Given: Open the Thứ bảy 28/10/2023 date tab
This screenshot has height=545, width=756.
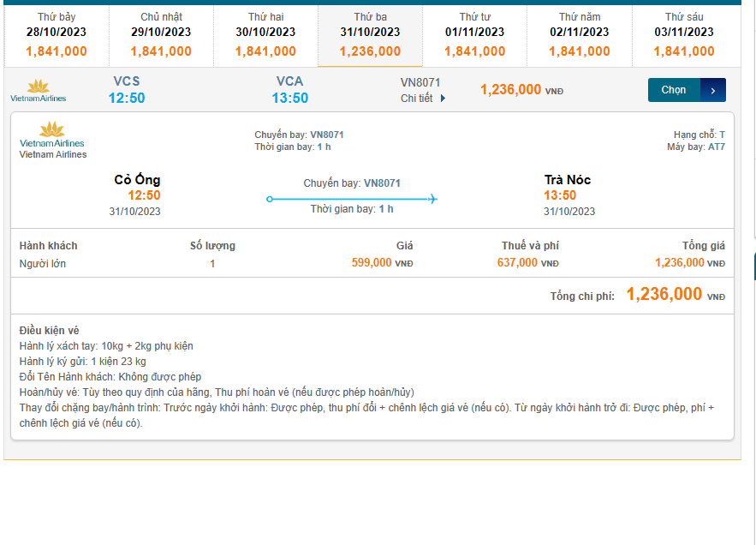Looking at the screenshot, I should 56,31.
